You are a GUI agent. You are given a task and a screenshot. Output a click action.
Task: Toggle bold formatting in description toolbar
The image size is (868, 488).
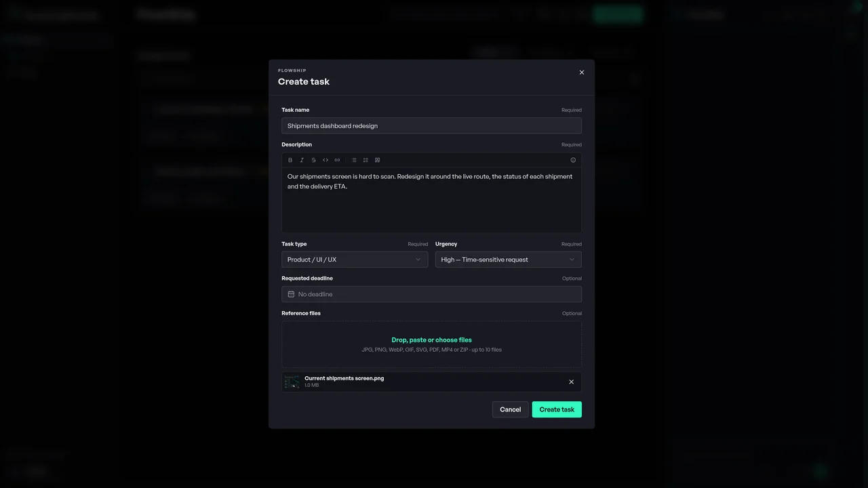tap(290, 160)
